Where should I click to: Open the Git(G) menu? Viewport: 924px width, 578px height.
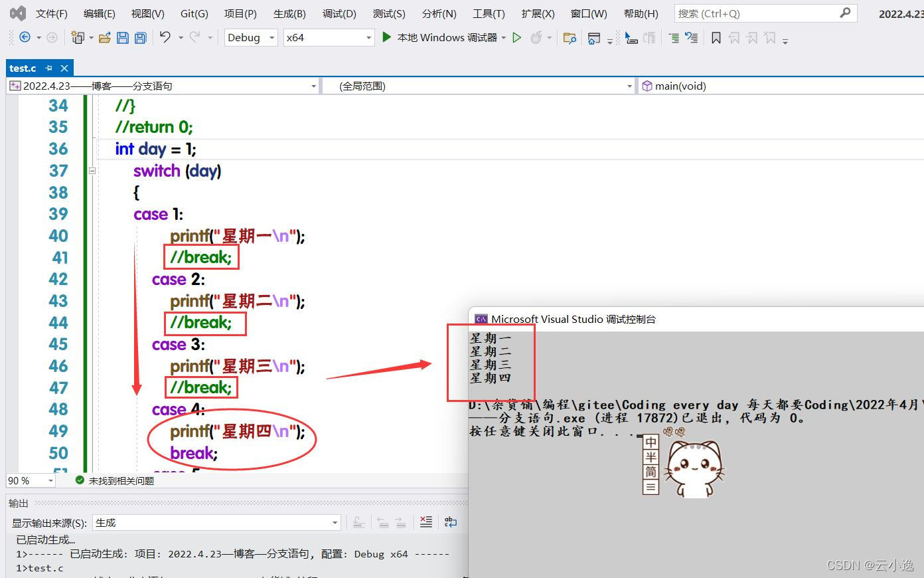point(194,13)
